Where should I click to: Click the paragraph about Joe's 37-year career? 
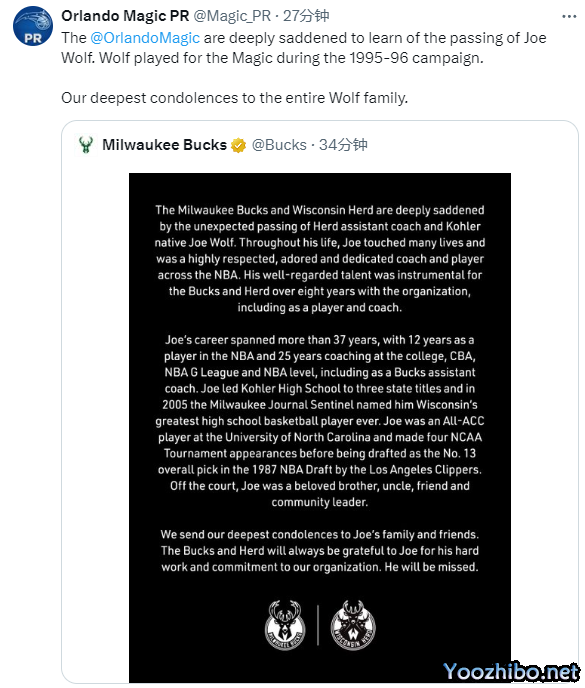[x=320, y=421]
